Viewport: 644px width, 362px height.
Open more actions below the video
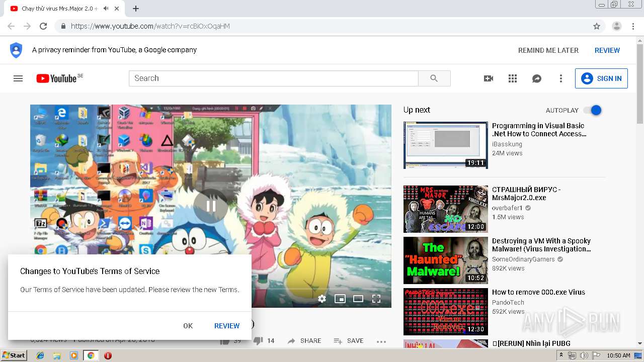381,341
